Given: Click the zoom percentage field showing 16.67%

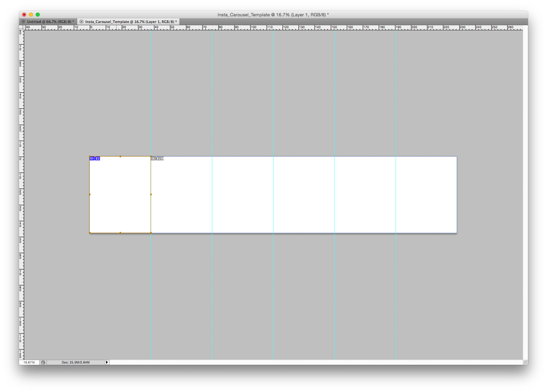Looking at the screenshot, I should tap(29, 362).
